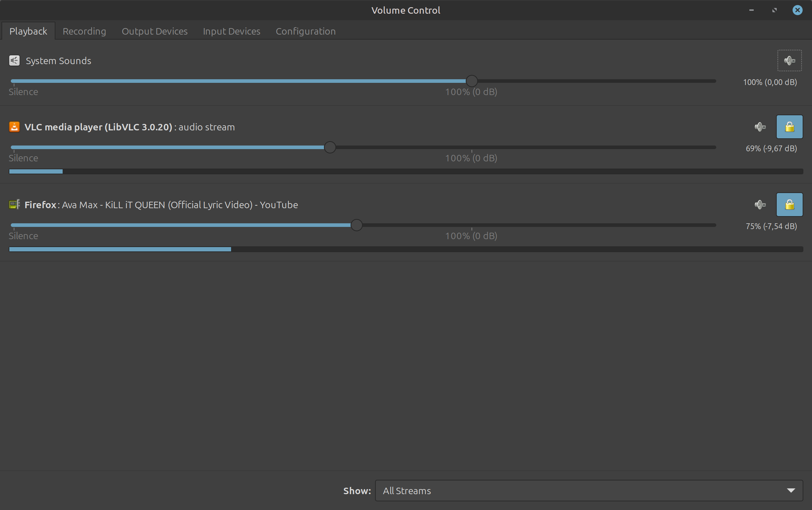Viewport: 812px width, 510px height.
Task: Click the VLC volume slider handle
Action: [x=330, y=147]
